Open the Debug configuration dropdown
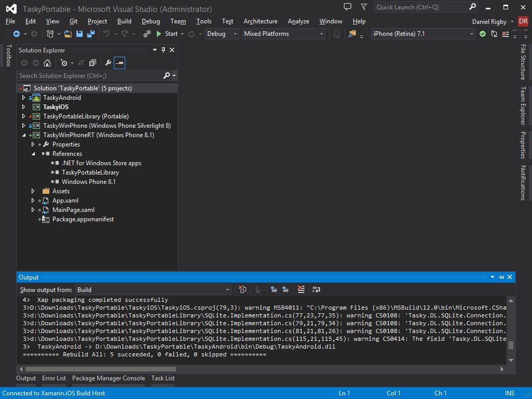532x399 pixels. point(222,34)
